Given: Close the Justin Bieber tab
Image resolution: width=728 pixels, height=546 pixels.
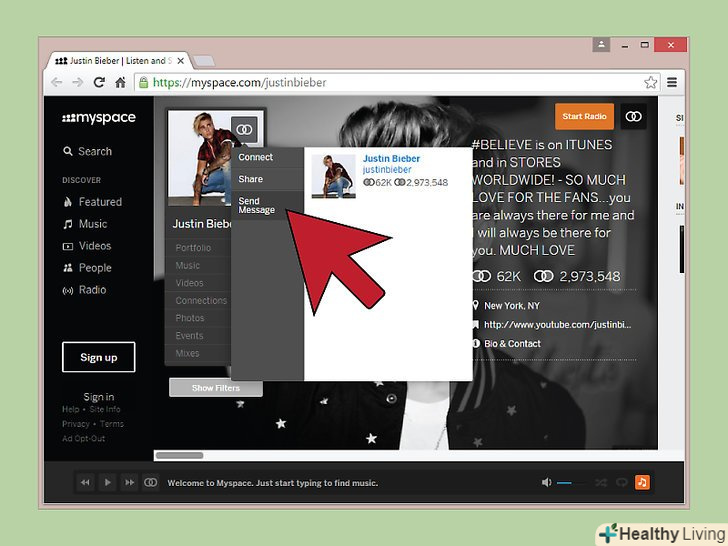Looking at the screenshot, I should (x=181, y=61).
